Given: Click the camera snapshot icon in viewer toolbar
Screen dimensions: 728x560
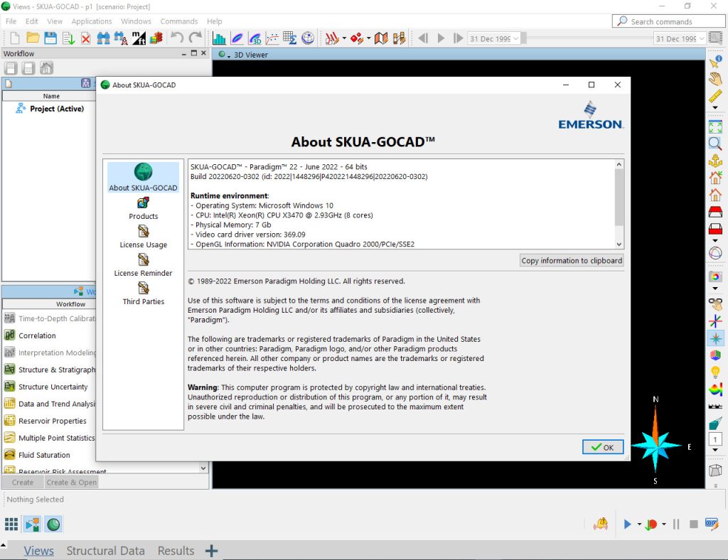Looking at the screenshot, I should pos(715,276).
